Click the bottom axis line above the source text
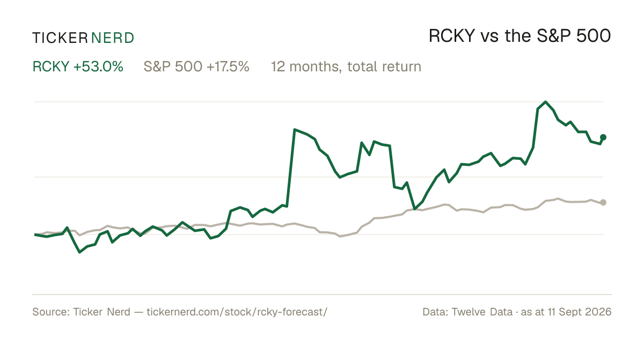The image size is (644, 338). click(x=322, y=294)
